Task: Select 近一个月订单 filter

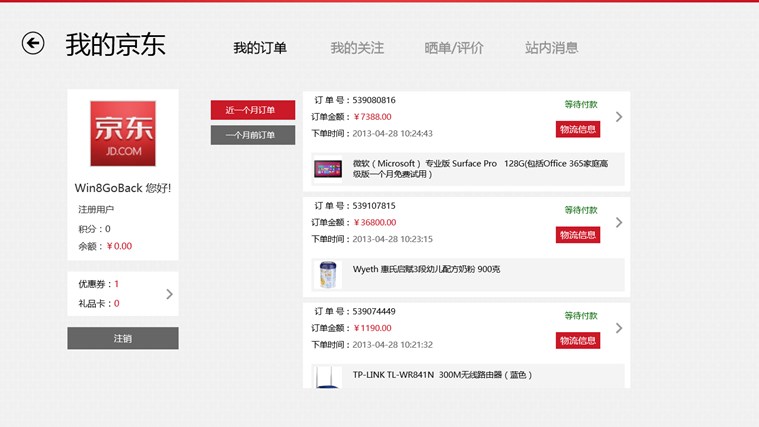Action: [252, 110]
